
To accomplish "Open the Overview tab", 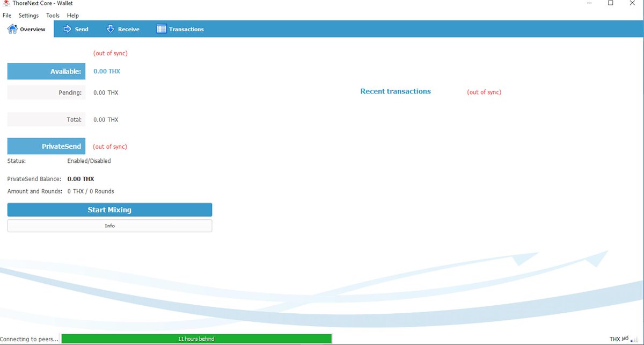I will pyautogui.click(x=27, y=29).
